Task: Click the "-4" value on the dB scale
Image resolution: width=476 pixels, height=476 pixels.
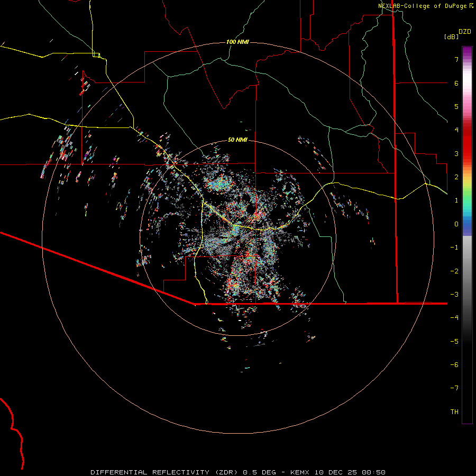Action: [454, 318]
